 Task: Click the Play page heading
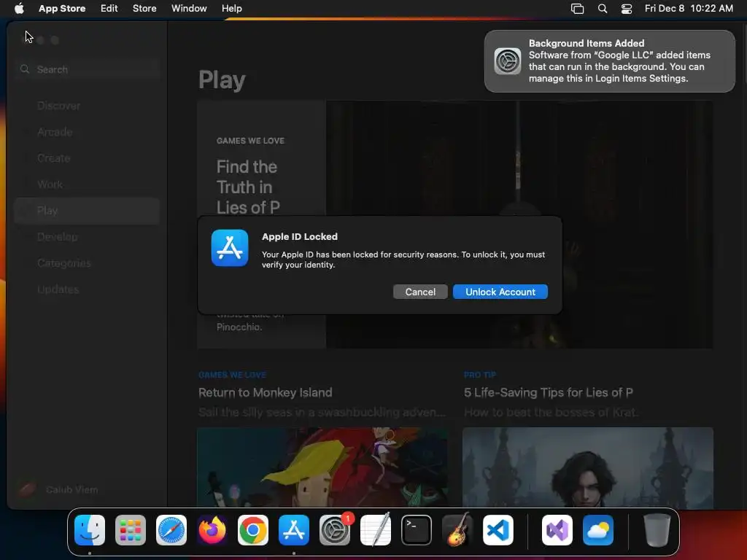point(222,79)
